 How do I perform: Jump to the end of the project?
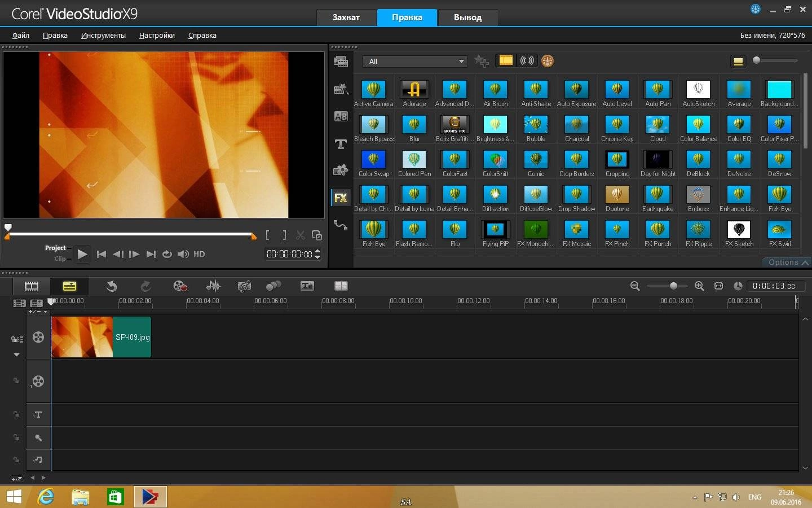point(151,254)
